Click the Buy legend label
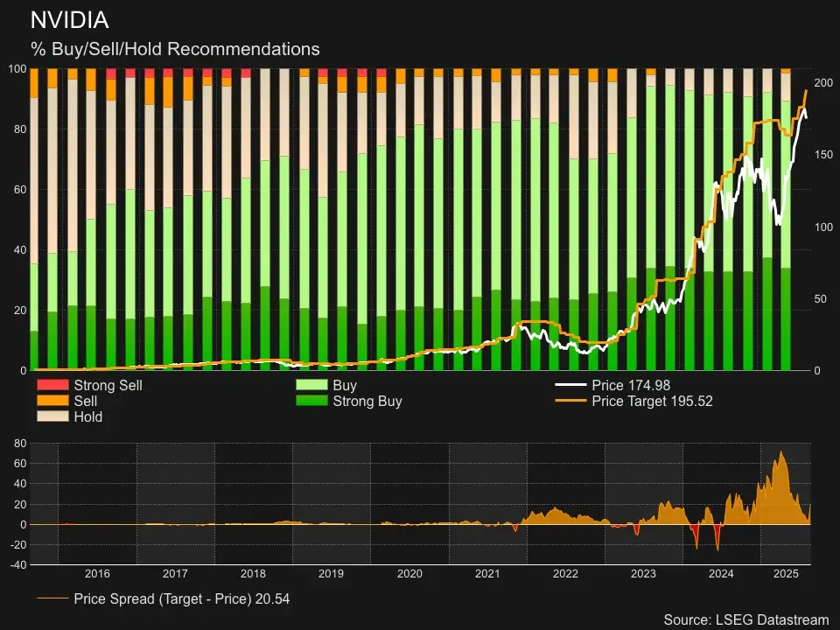This screenshot has height=630, width=840. pos(345,385)
